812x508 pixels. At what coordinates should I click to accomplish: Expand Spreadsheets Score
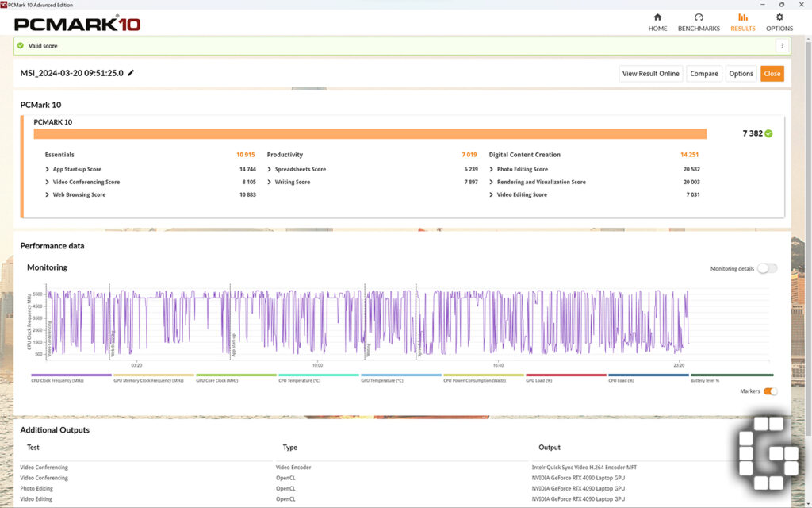coord(270,170)
